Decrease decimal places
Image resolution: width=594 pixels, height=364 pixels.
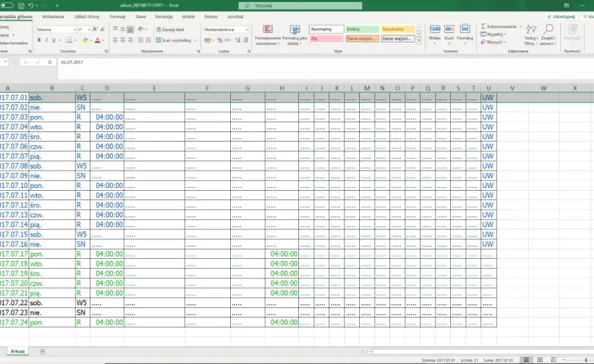coord(246,40)
